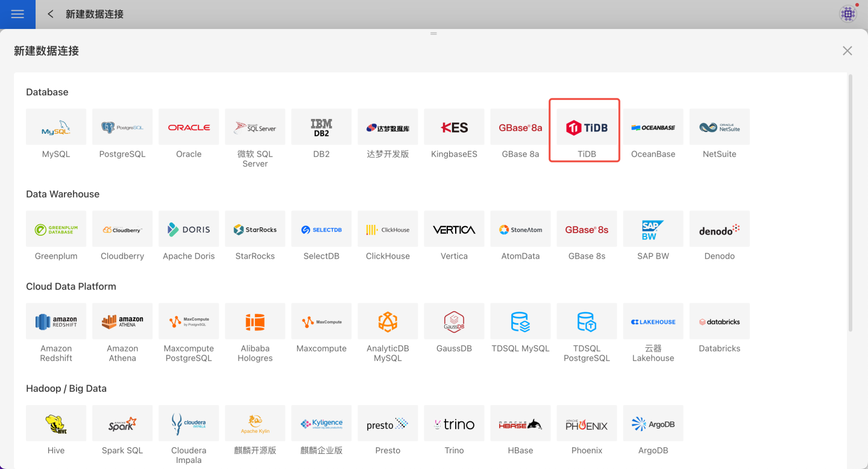The width and height of the screenshot is (868, 469).
Task: Choose the PostgreSQL connector tile
Action: click(122, 127)
